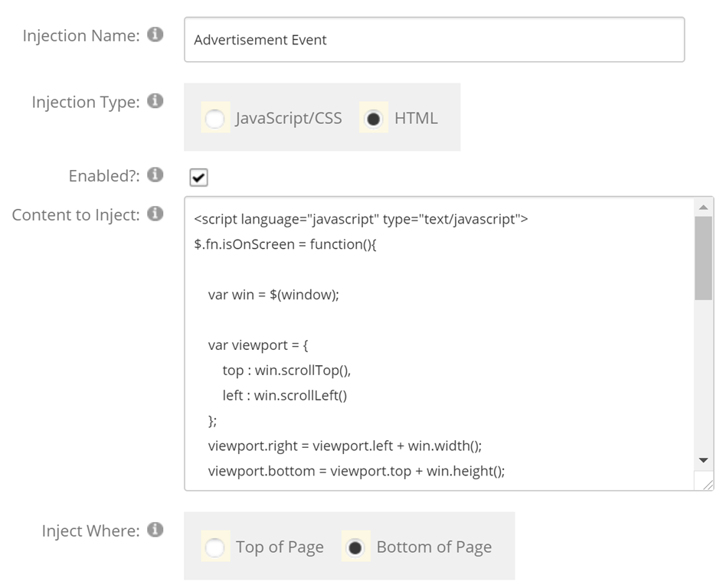Click the viewport.bottom assignment line

pos(356,471)
